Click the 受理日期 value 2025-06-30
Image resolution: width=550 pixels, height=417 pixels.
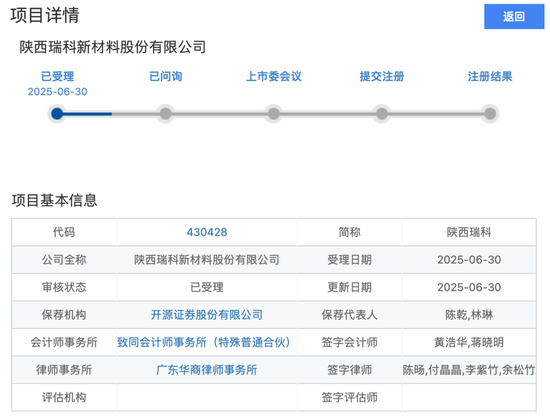469,260
